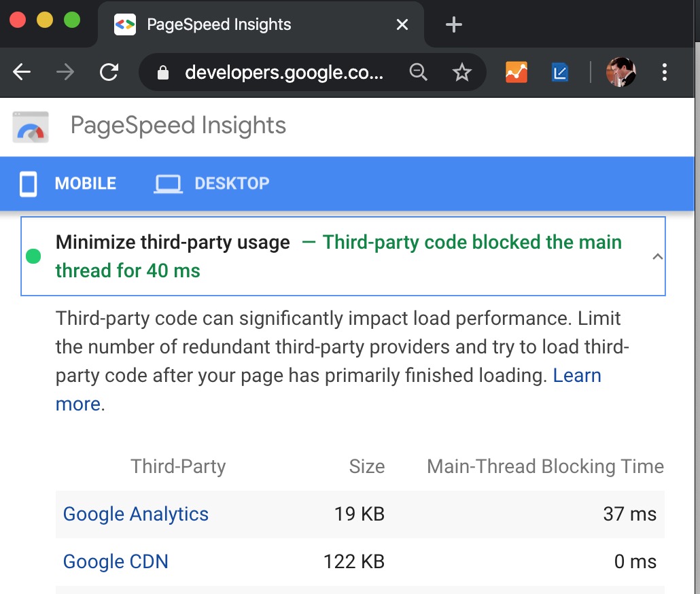Switch to the DESKTOP tab

point(211,184)
